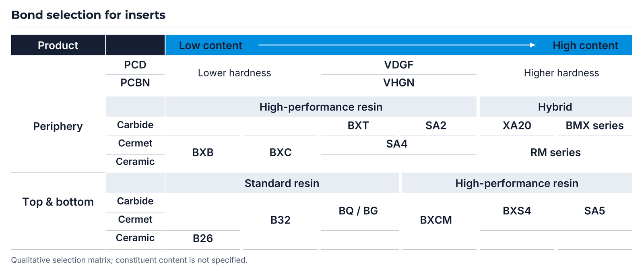Click the BXC bond cell
This screenshot has height=271, width=644.
point(281,152)
